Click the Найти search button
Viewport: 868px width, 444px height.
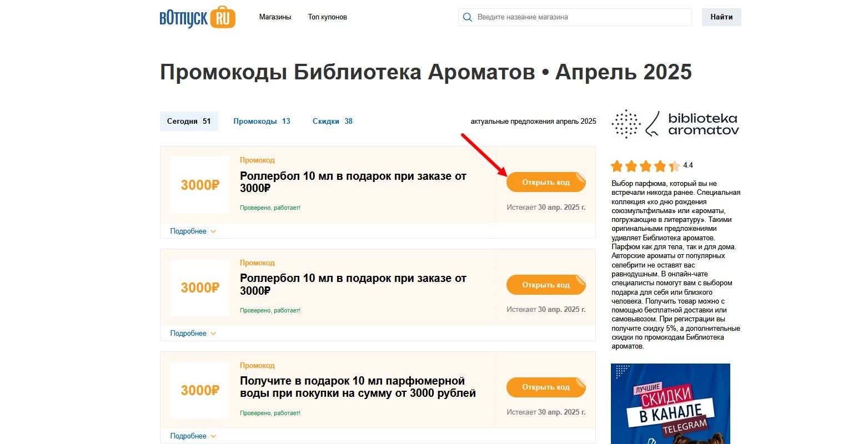721,17
